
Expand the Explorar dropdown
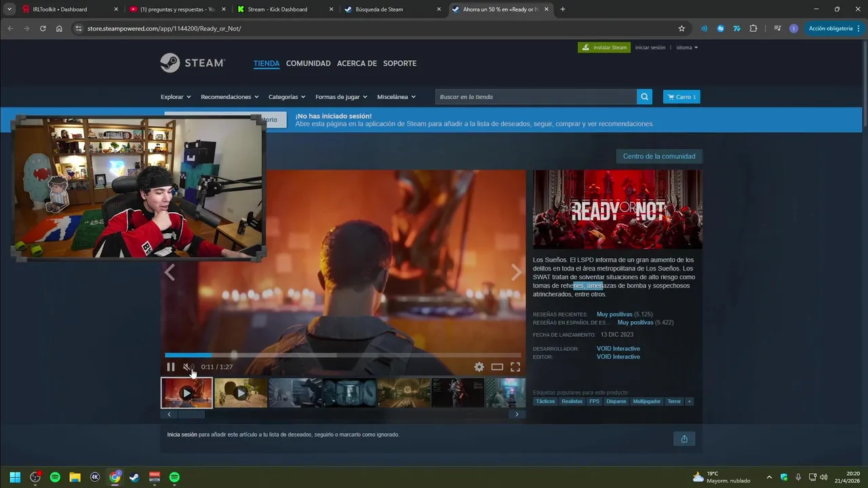click(176, 97)
